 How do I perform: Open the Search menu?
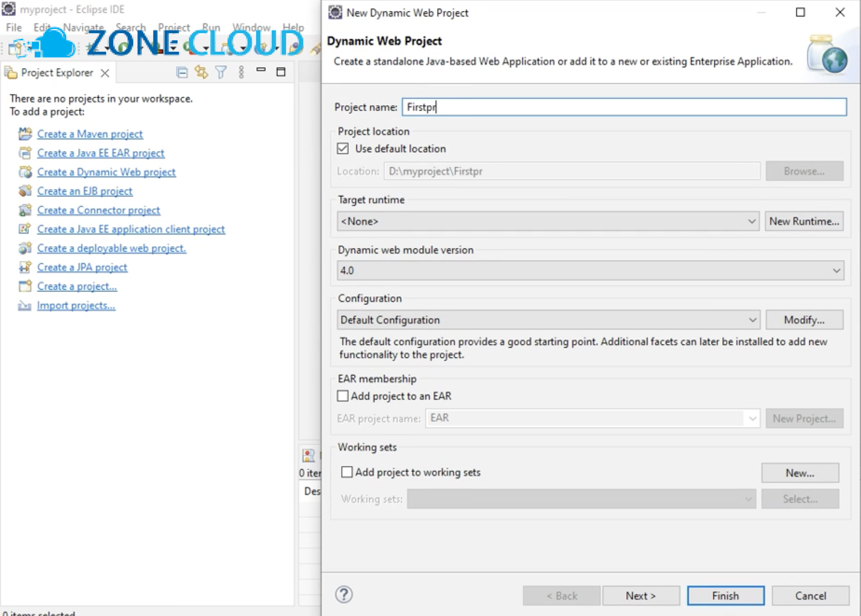(130, 27)
